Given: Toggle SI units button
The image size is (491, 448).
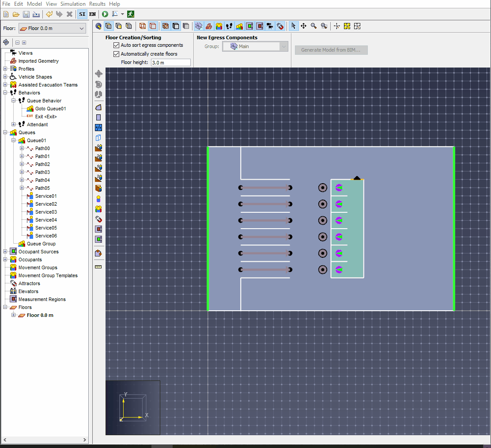Looking at the screenshot, I should coord(82,14).
